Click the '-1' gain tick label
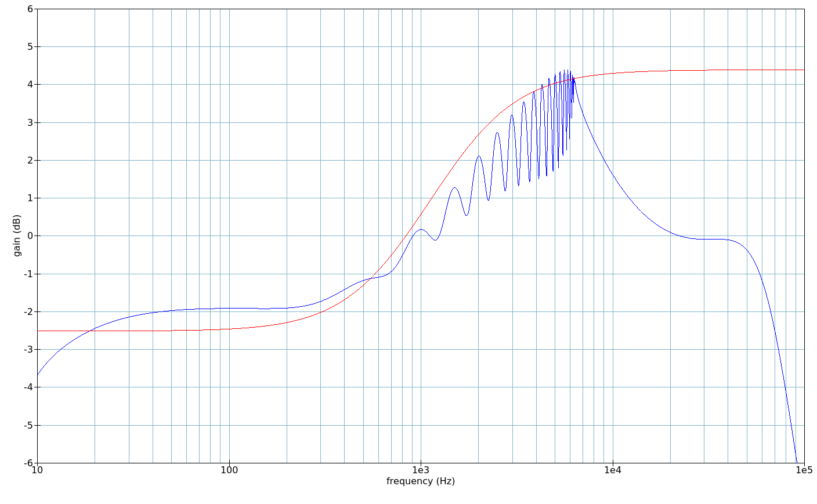The image size is (817, 504). click(28, 274)
